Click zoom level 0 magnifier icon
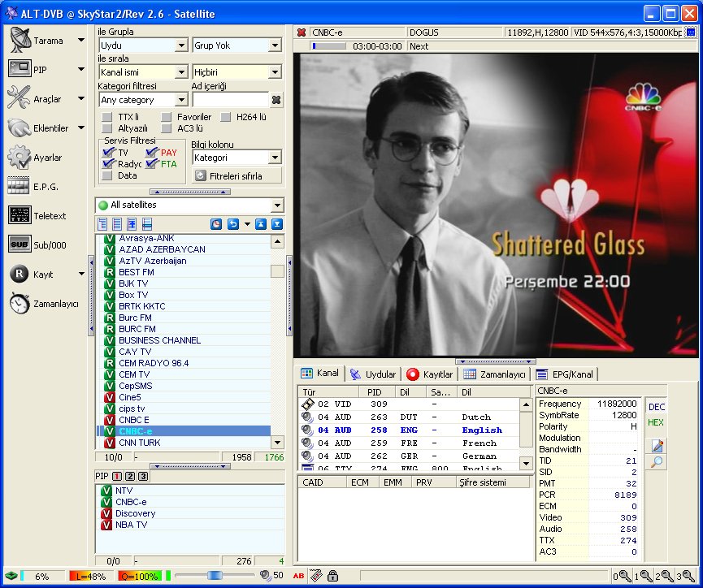The width and height of the screenshot is (703, 588). click(x=623, y=576)
